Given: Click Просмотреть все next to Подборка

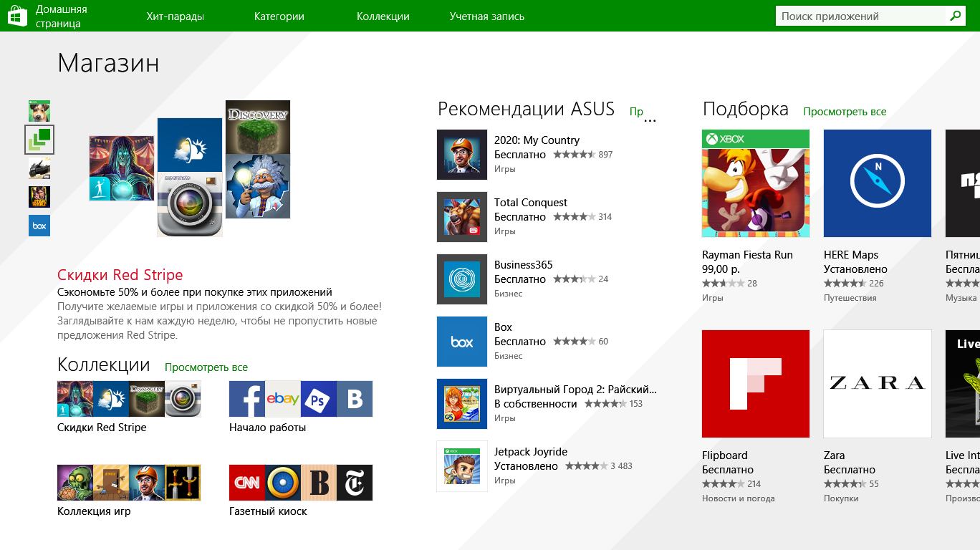Looking at the screenshot, I should click(845, 112).
